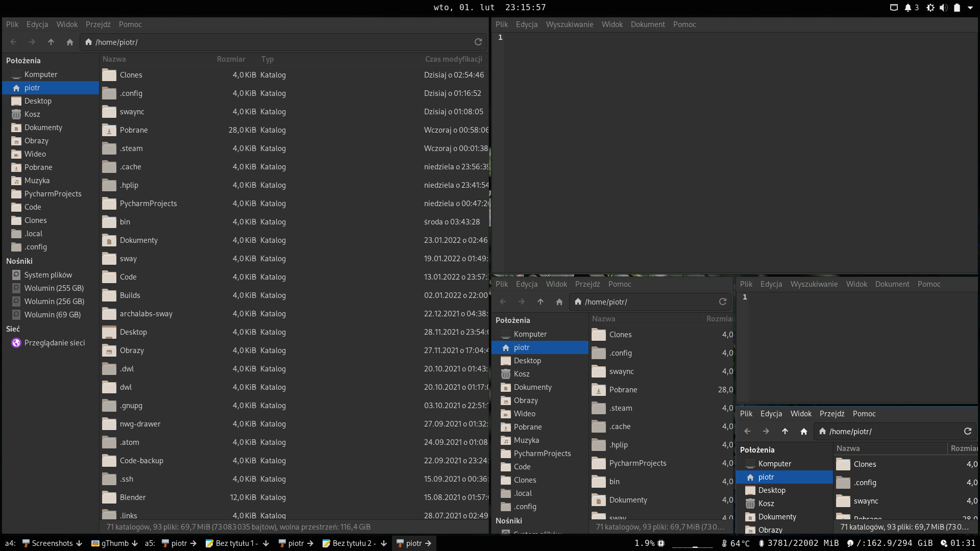Click the Clones folder in file list
Image resolution: width=980 pixels, height=551 pixels.
pos(131,74)
